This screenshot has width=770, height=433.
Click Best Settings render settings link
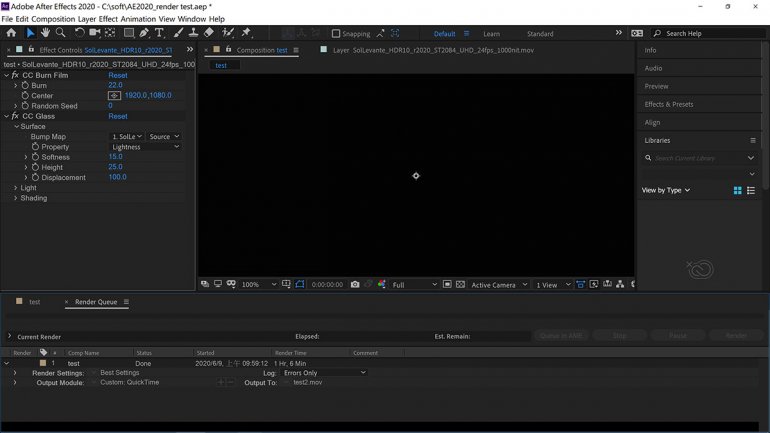pyautogui.click(x=120, y=373)
